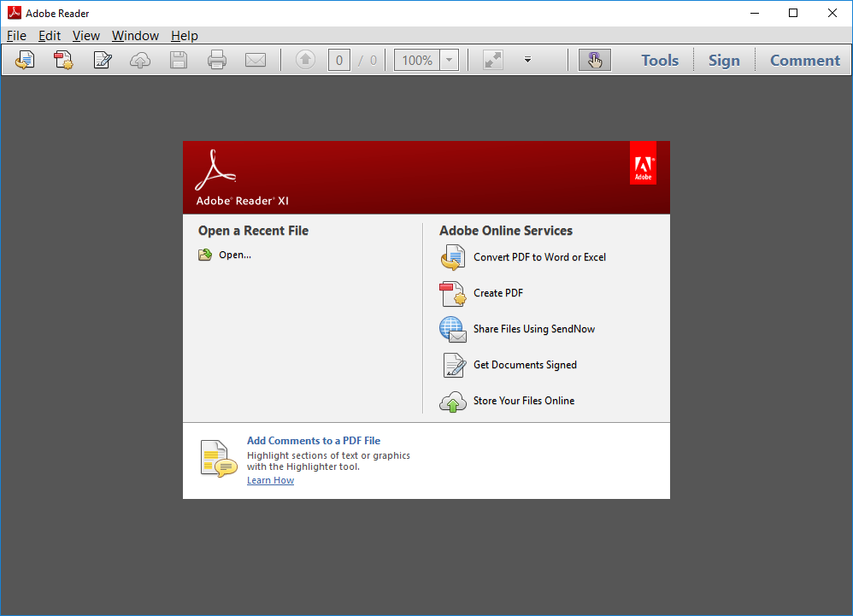This screenshot has height=616, width=853.
Task: Click the red Adobe logo badge
Action: [643, 163]
